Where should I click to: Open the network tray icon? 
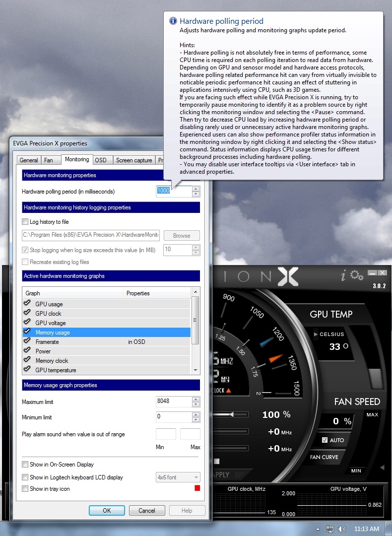click(330, 529)
